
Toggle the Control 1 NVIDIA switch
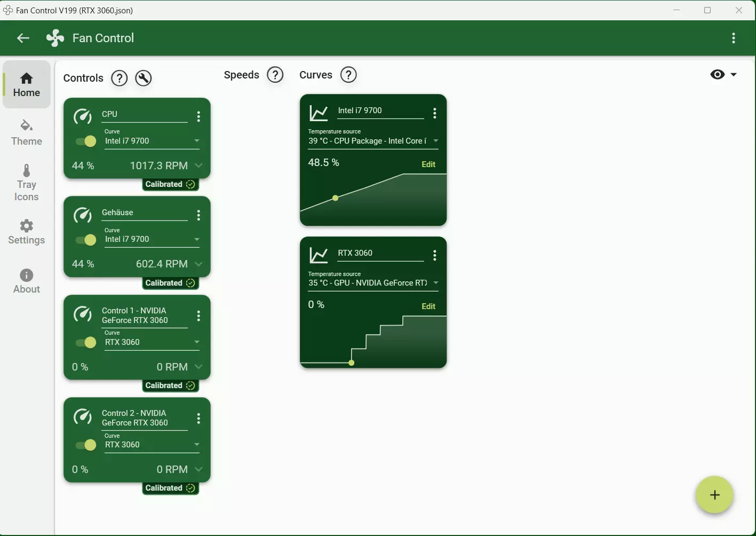[86, 342]
